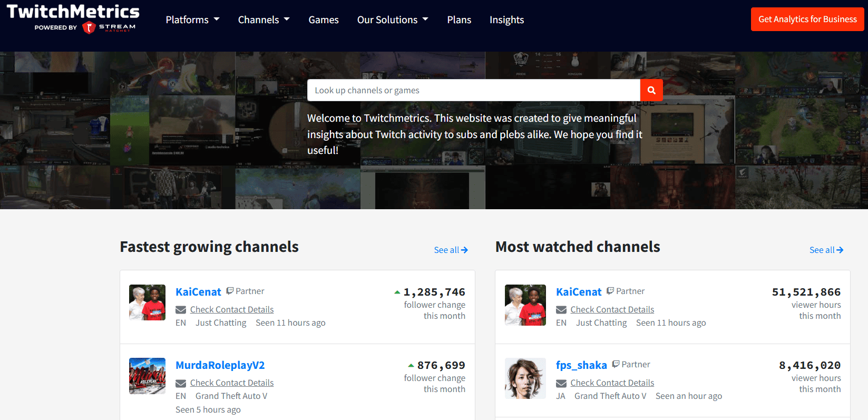Open KaiCenat channel link in Most watched

click(x=579, y=292)
